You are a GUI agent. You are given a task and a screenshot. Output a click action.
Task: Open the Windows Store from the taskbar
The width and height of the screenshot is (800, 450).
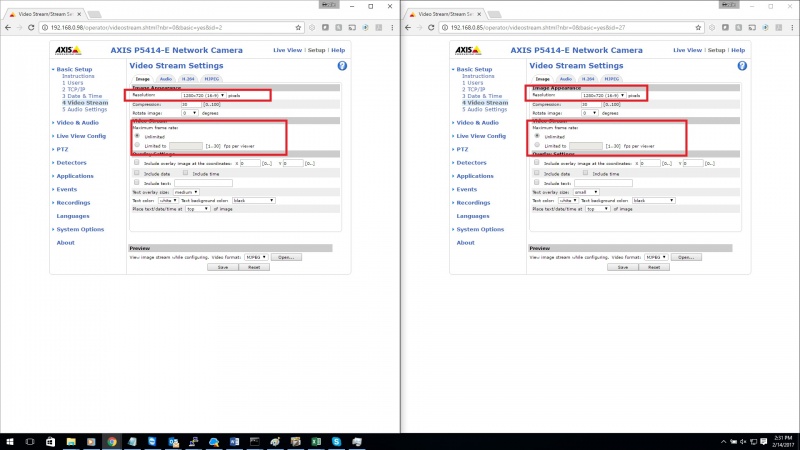[50, 441]
